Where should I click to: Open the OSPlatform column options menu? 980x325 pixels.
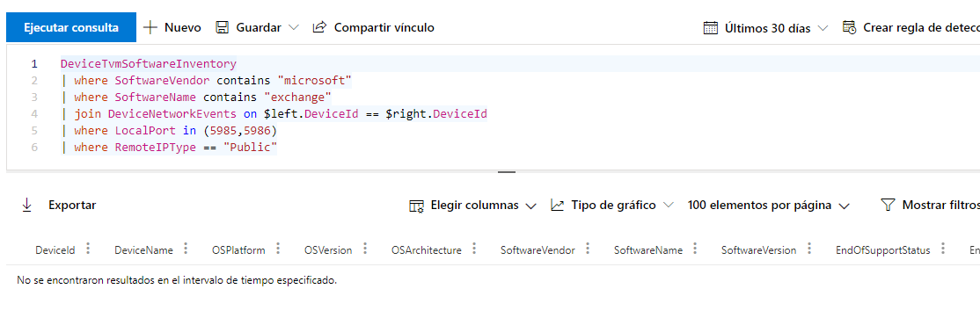click(x=277, y=249)
